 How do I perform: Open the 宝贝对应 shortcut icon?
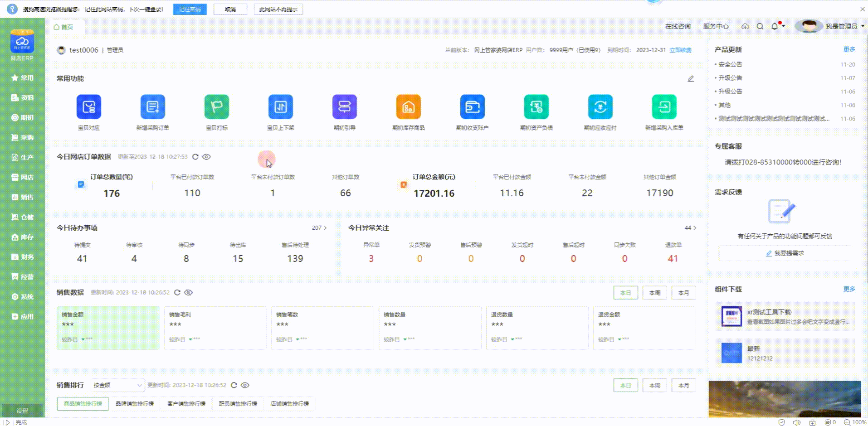[x=88, y=107]
